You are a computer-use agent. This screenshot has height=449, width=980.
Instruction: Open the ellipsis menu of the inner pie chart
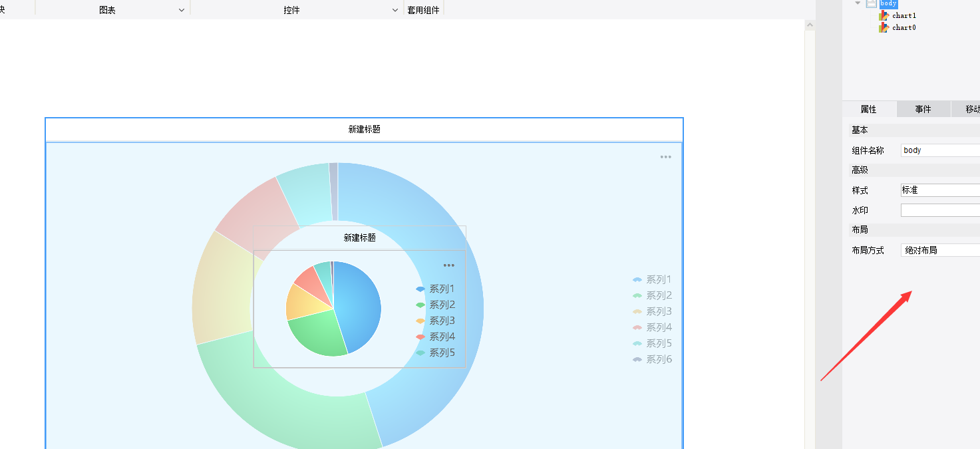(x=449, y=265)
